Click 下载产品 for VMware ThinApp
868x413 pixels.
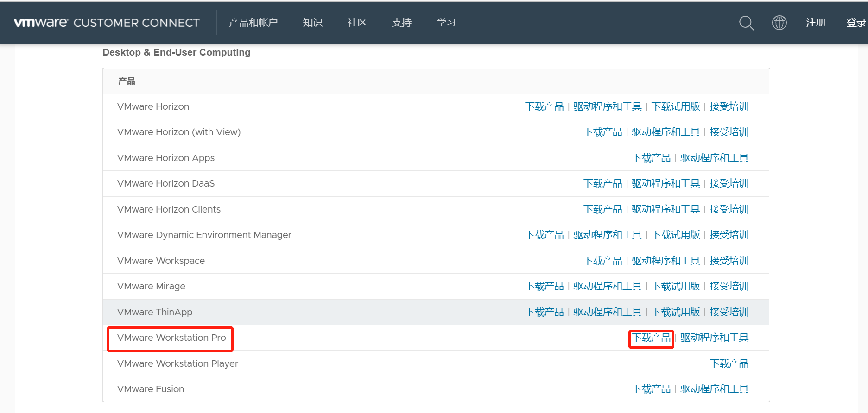click(x=545, y=312)
